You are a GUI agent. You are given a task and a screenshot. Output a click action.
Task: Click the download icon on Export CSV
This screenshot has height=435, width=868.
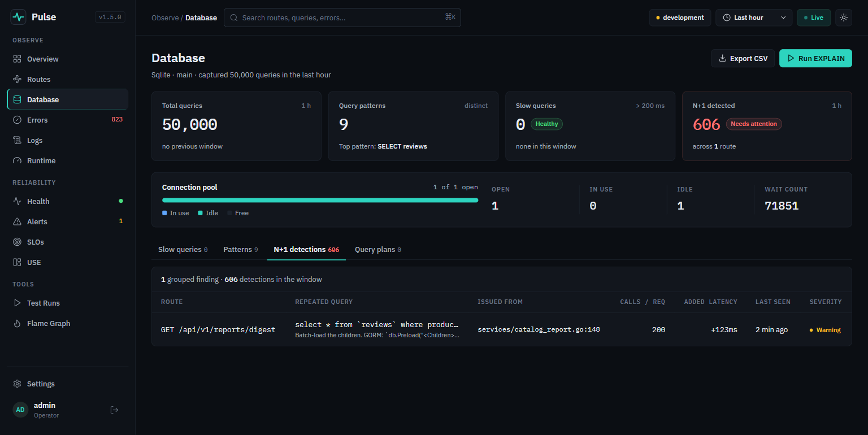(722, 58)
